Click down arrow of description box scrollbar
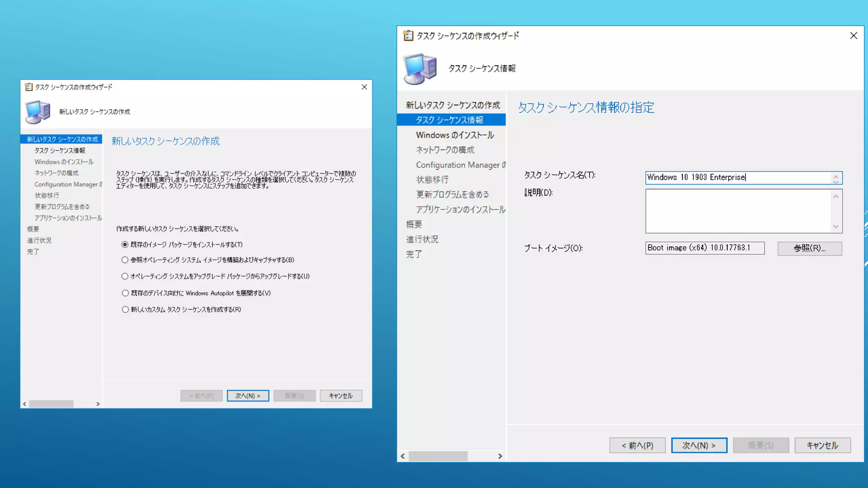This screenshot has height=488, width=868. (x=835, y=227)
